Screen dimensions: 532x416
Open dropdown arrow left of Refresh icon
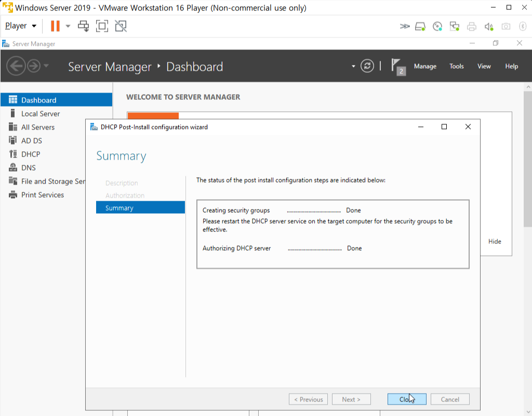pyautogui.click(x=353, y=66)
